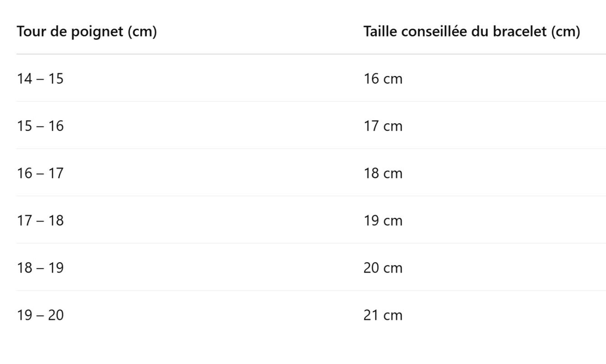The image size is (606, 364).
Task: Click the 17 – 18 wrist range cell
Action: (40, 221)
